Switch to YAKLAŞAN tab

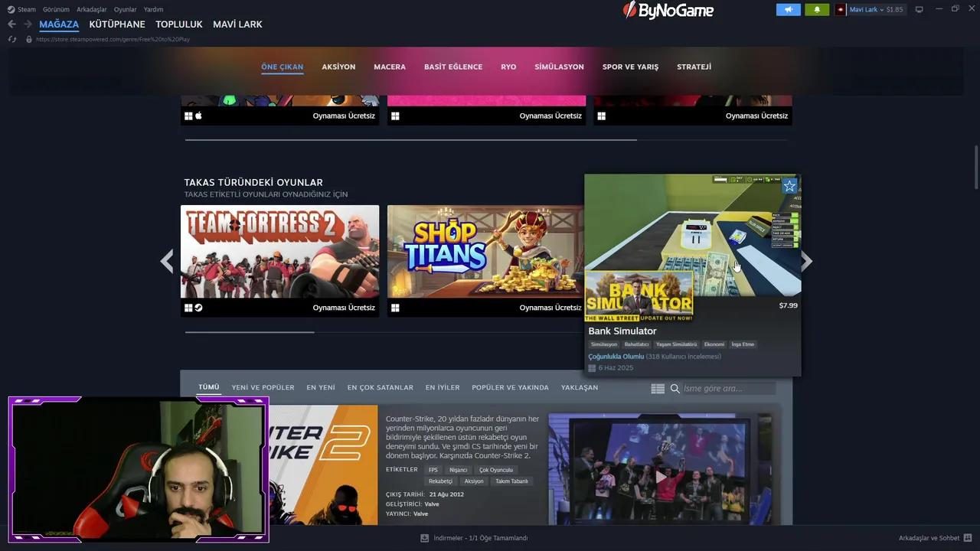(x=580, y=387)
